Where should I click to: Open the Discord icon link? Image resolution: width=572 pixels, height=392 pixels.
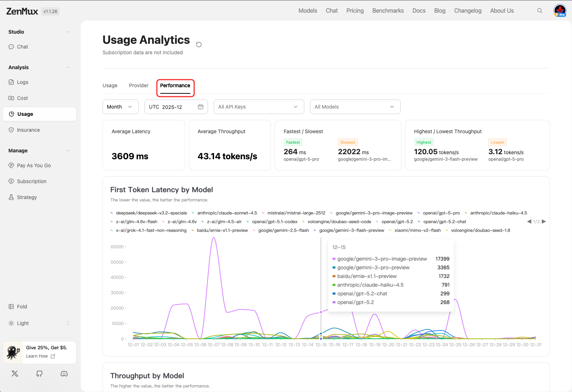coord(64,374)
